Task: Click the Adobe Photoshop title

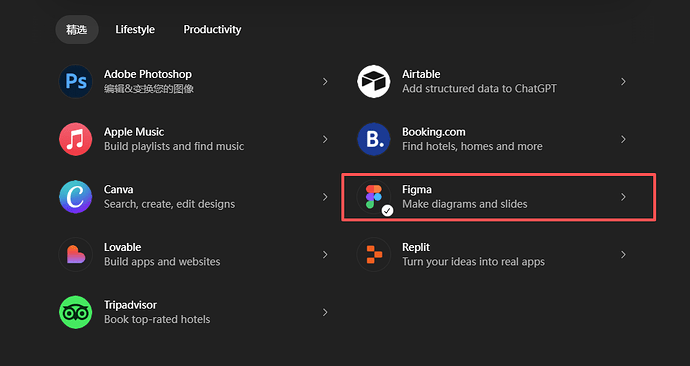Action: pyautogui.click(x=148, y=74)
